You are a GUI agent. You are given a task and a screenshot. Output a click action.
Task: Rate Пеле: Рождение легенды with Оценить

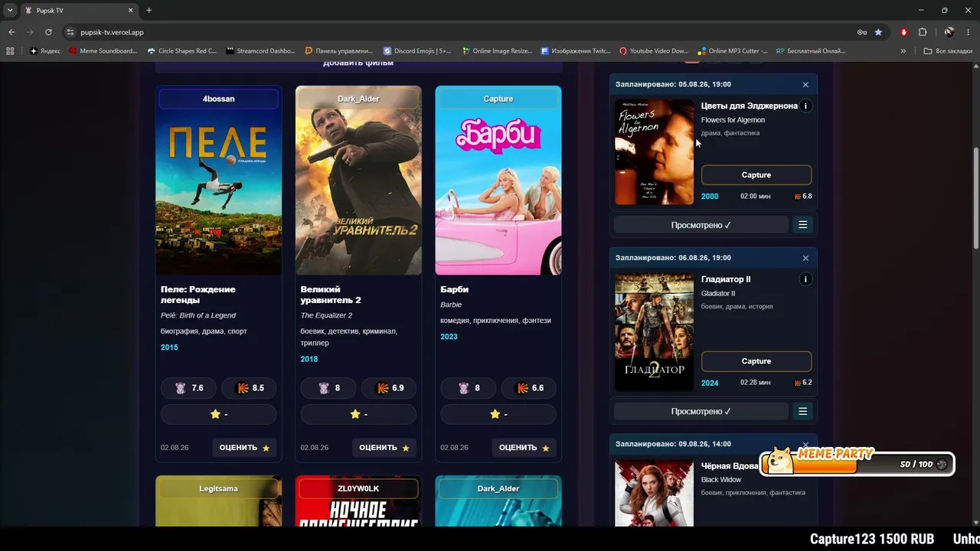pyautogui.click(x=244, y=448)
